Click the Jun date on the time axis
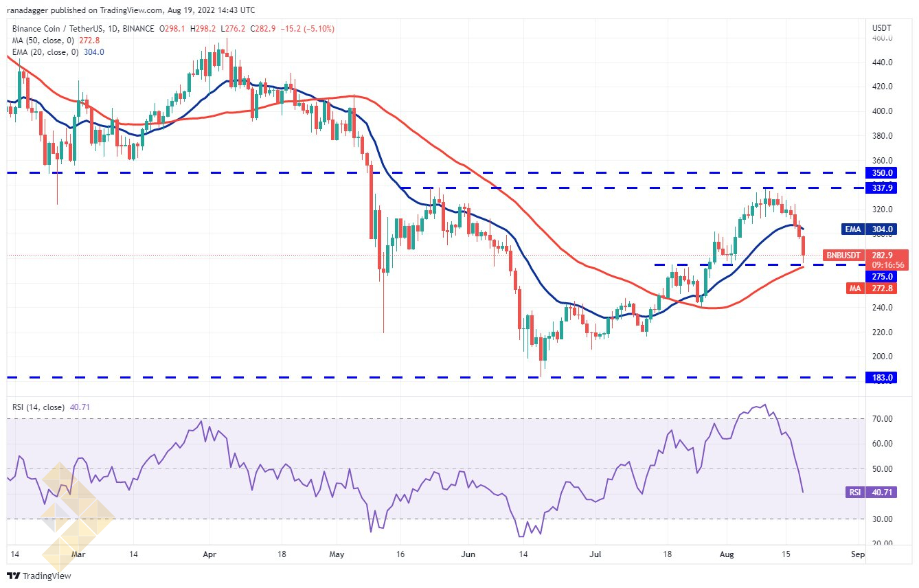 coord(468,553)
